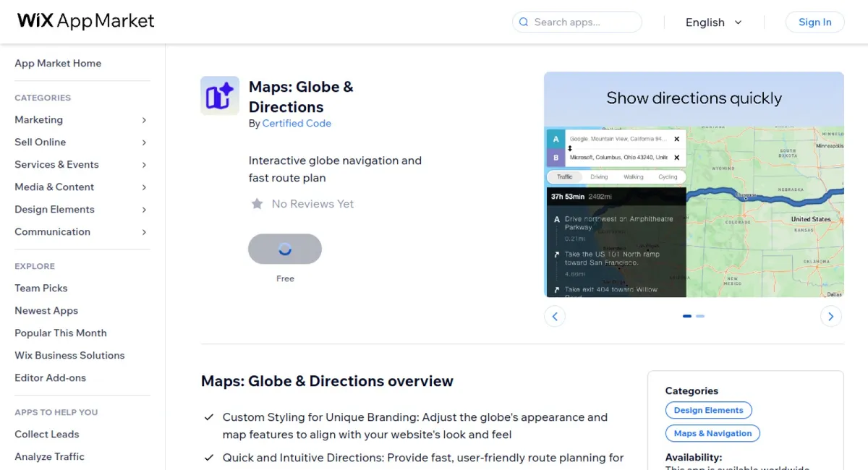The width and height of the screenshot is (868, 470).
Task: Click the Maps: Globe & Directions overview heading
Action: 327,381
